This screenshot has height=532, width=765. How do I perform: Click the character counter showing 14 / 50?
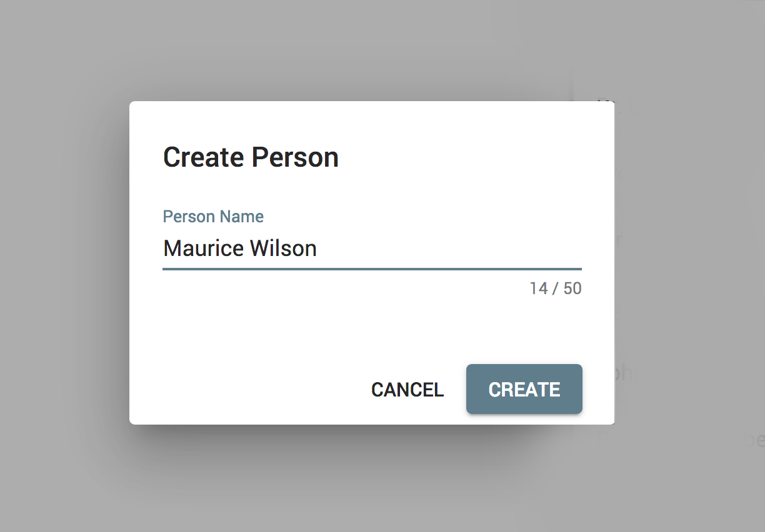(555, 288)
